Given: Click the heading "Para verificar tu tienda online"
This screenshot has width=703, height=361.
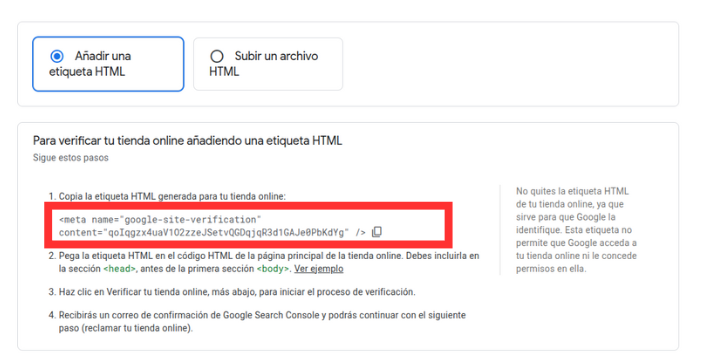Looking at the screenshot, I should point(187,141).
